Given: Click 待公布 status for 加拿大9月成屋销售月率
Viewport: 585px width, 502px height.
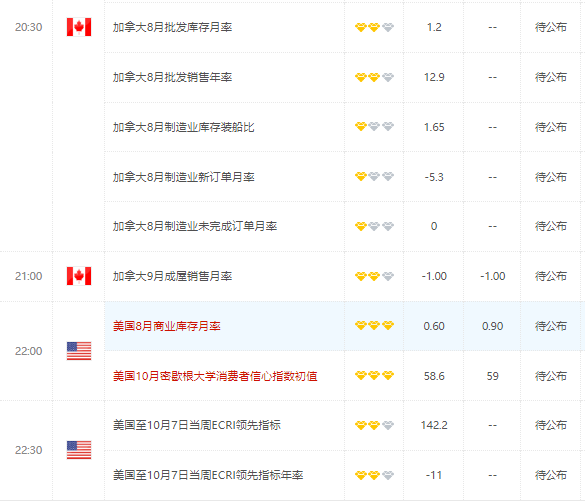Looking at the screenshot, I should click(551, 276).
